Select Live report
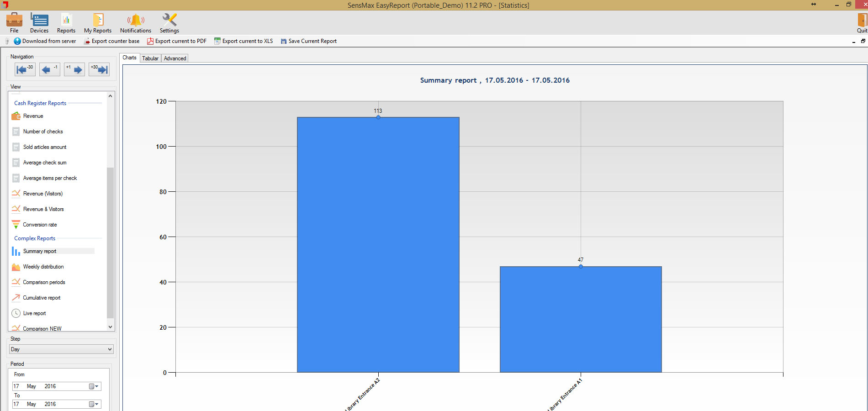The width and height of the screenshot is (868, 411). click(34, 313)
